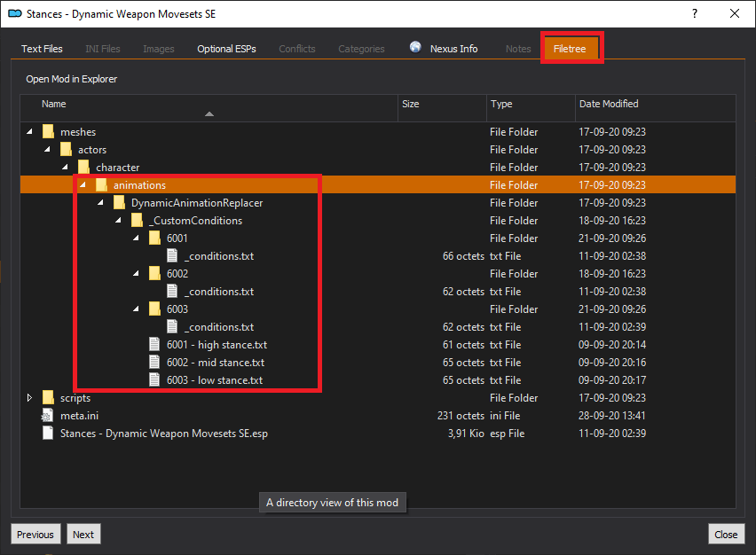Click the 6003 folder icon
Viewport: 756px width, 555px height.
[154, 309]
